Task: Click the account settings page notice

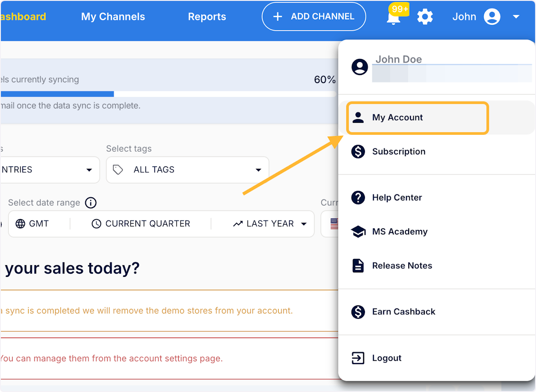Action: pos(111,359)
